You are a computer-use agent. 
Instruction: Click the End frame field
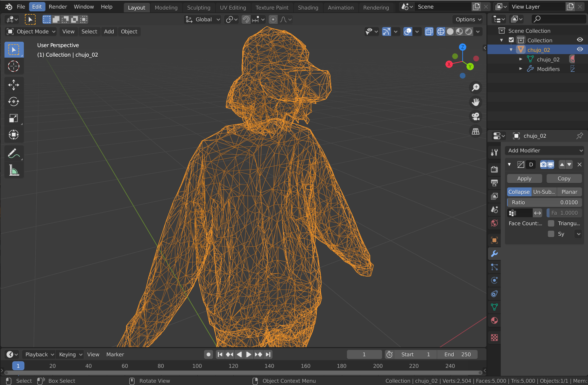(x=457, y=354)
